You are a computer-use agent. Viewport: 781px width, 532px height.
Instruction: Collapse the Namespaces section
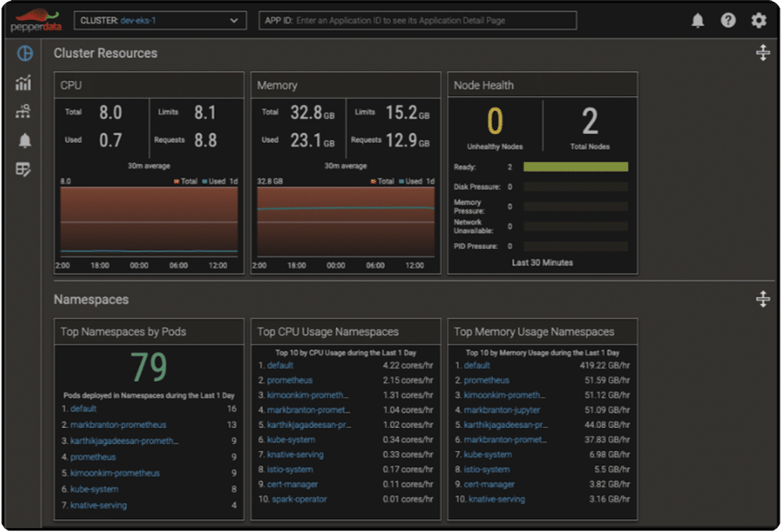763,300
